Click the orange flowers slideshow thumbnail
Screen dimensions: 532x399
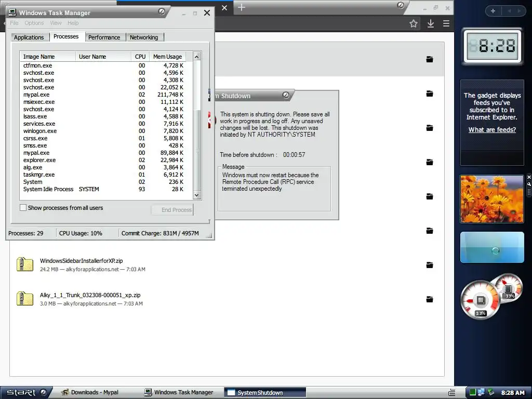pos(491,199)
